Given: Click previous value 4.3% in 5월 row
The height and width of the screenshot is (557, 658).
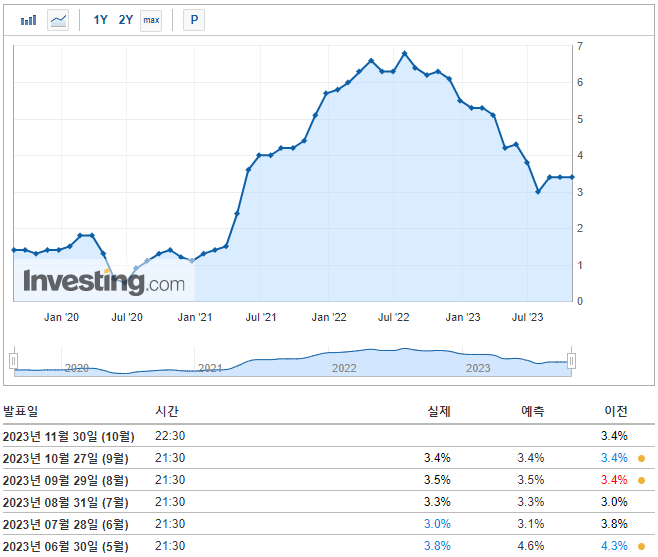Looking at the screenshot, I should (x=614, y=546).
